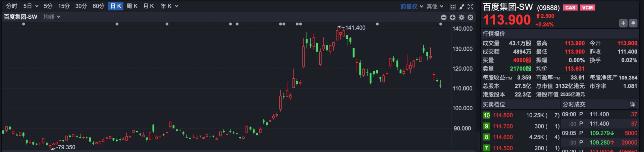Open the 年K period dropdown arrow
Screen dimensions: 644x152
177,6
